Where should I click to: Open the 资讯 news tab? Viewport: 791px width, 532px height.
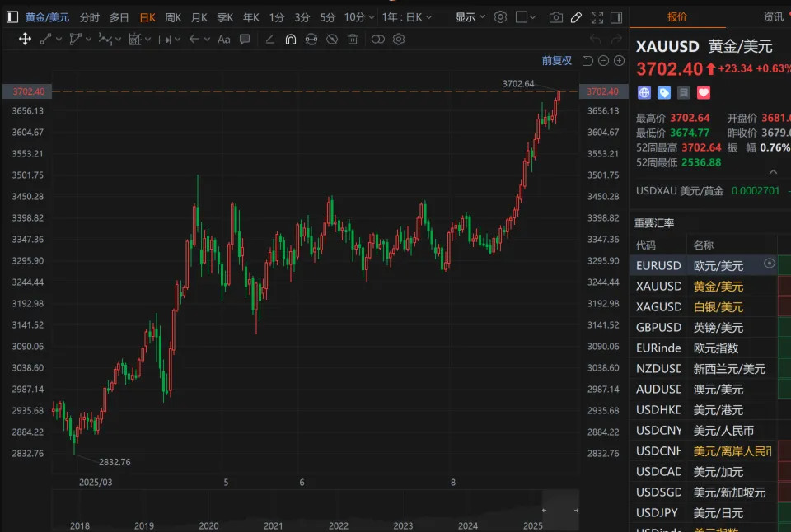[773, 17]
